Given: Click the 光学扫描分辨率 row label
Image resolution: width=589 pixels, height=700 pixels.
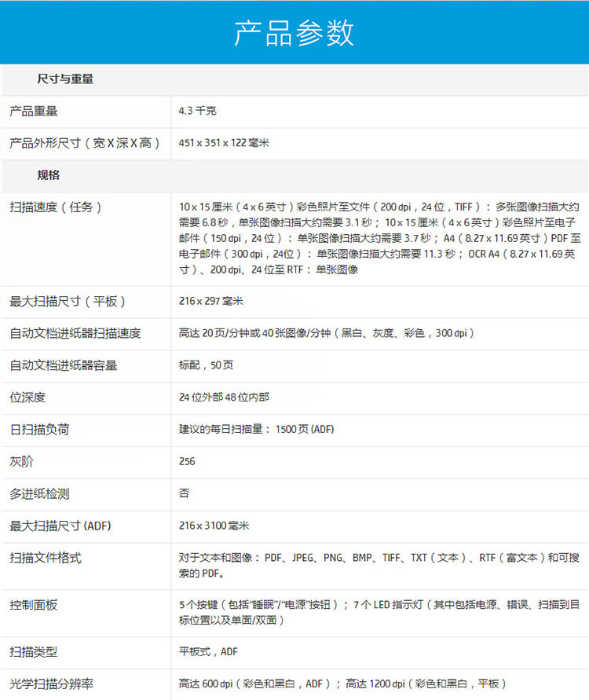Looking at the screenshot, I should click(x=52, y=684).
